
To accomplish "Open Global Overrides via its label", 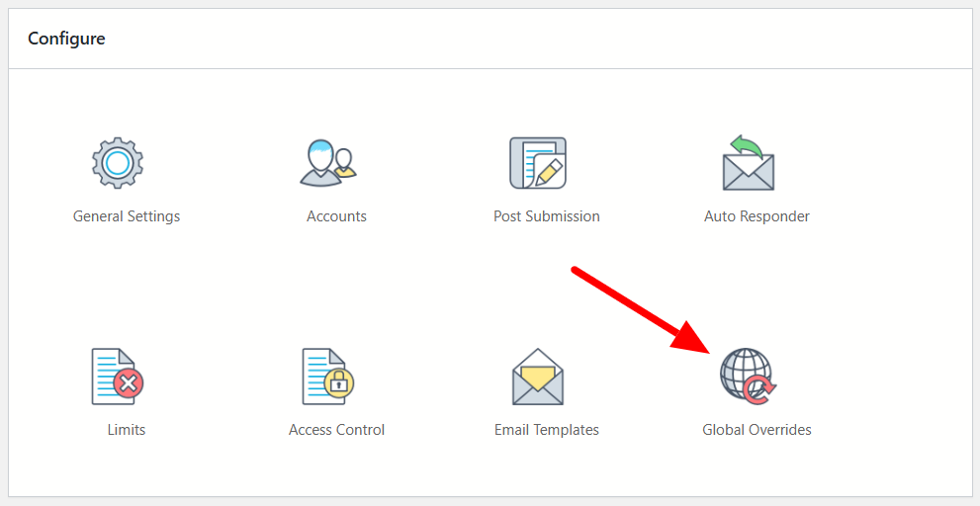I will pyautogui.click(x=757, y=430).
